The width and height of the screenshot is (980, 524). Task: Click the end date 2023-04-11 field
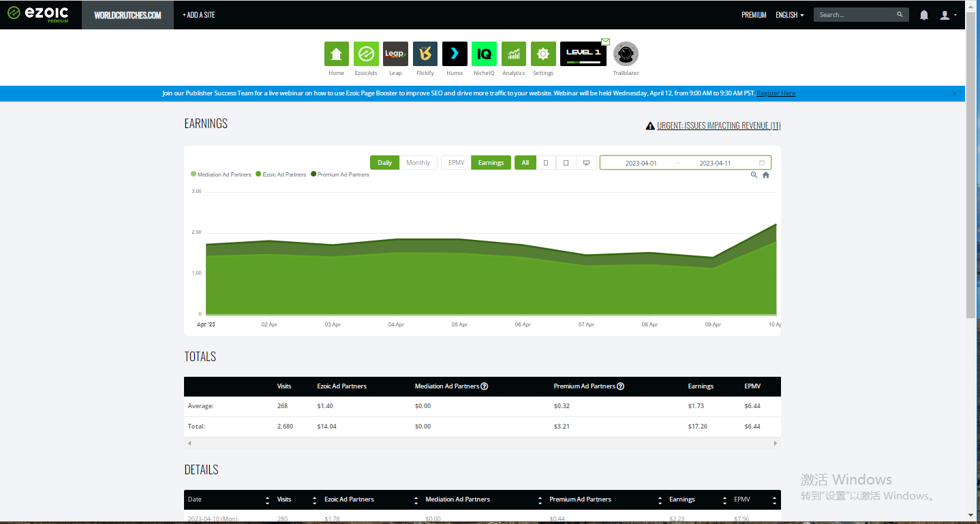point(715,163)
